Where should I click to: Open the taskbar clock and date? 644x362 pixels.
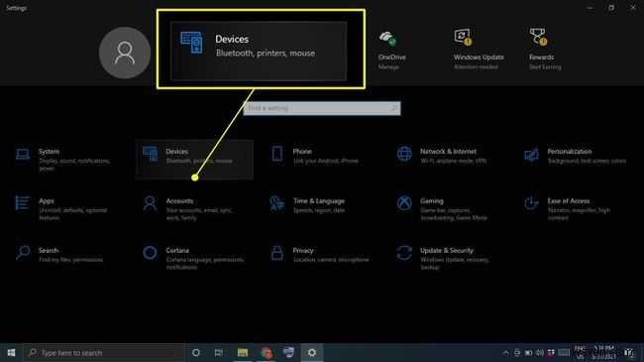pyautogui.click(x=603, y=352)
